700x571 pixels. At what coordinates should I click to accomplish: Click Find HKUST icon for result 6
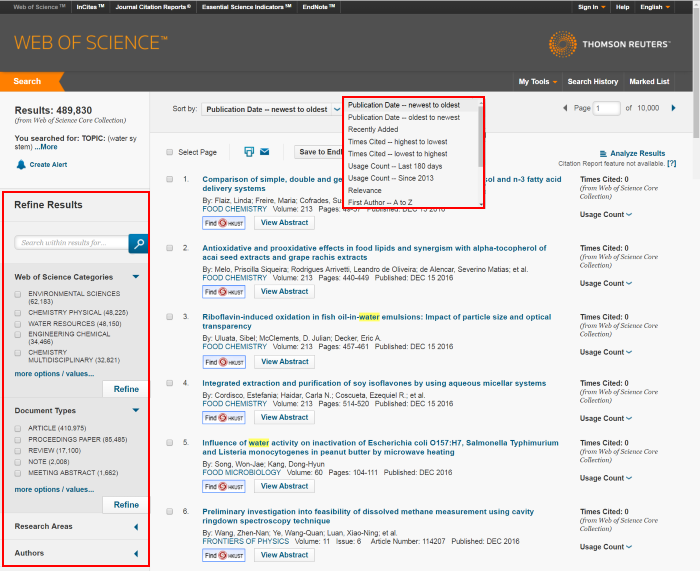point(224,555)
